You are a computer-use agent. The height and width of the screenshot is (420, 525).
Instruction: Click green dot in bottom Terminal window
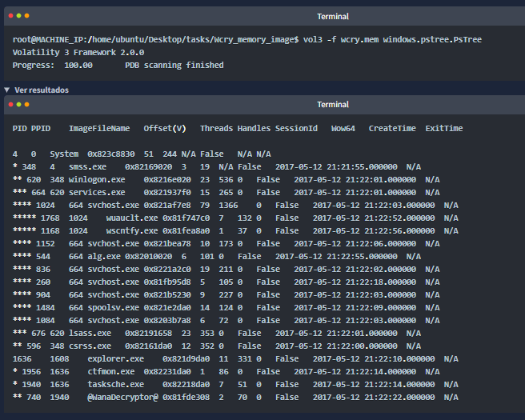[x=18, y=105]
